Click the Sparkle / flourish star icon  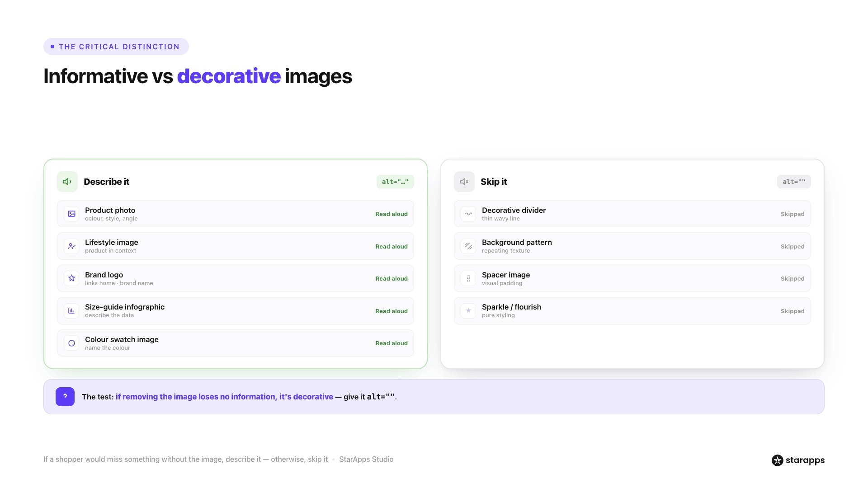[x=468, y=311]
